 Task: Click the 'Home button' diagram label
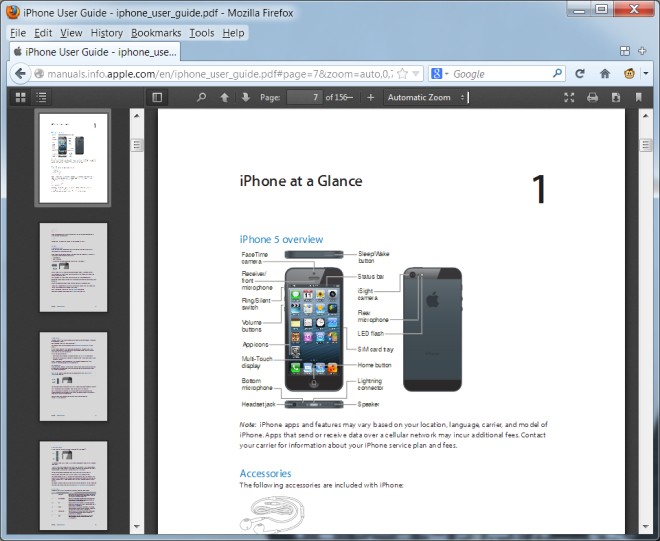[374, 365]
